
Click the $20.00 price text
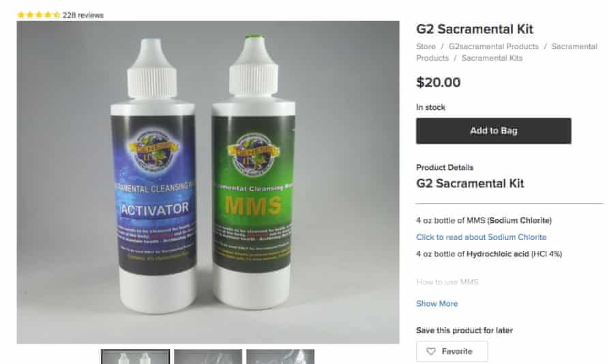pos(439,82)
